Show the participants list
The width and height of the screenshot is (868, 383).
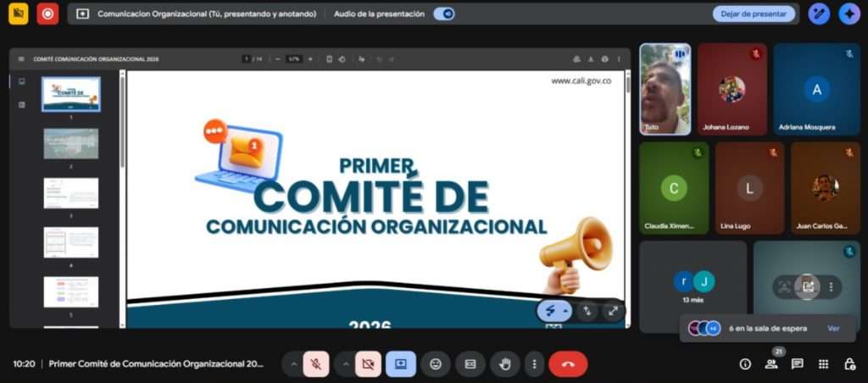(771, 364)
